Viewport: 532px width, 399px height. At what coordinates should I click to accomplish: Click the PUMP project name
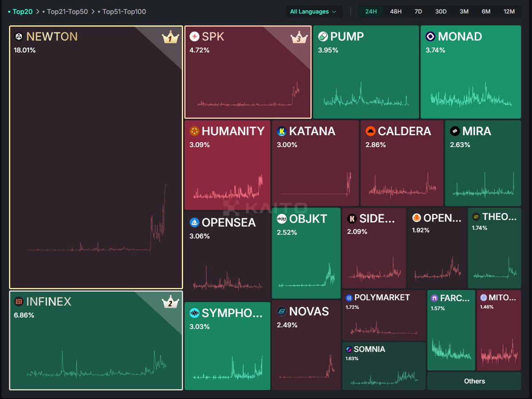tap(347, 37)
